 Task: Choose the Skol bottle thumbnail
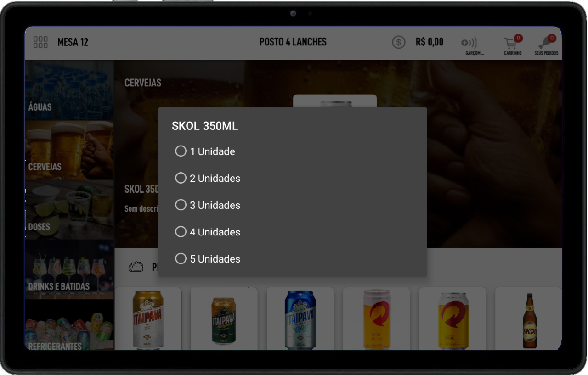528,319
